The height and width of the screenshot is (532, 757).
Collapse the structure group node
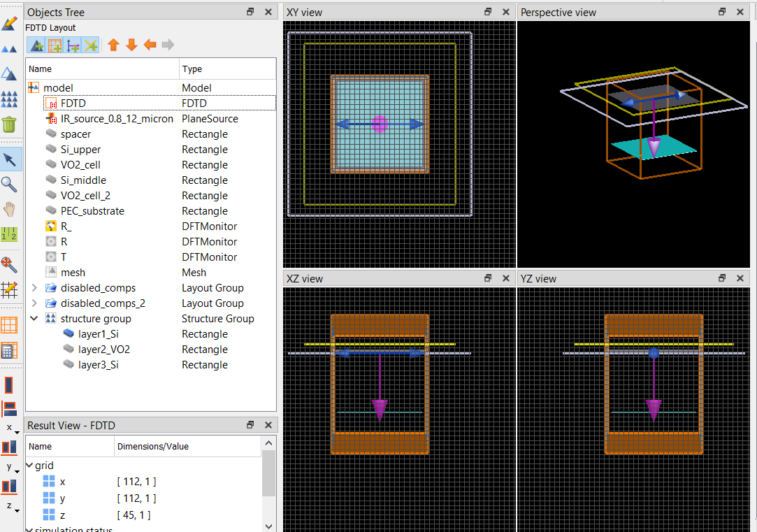click(34, 319)
